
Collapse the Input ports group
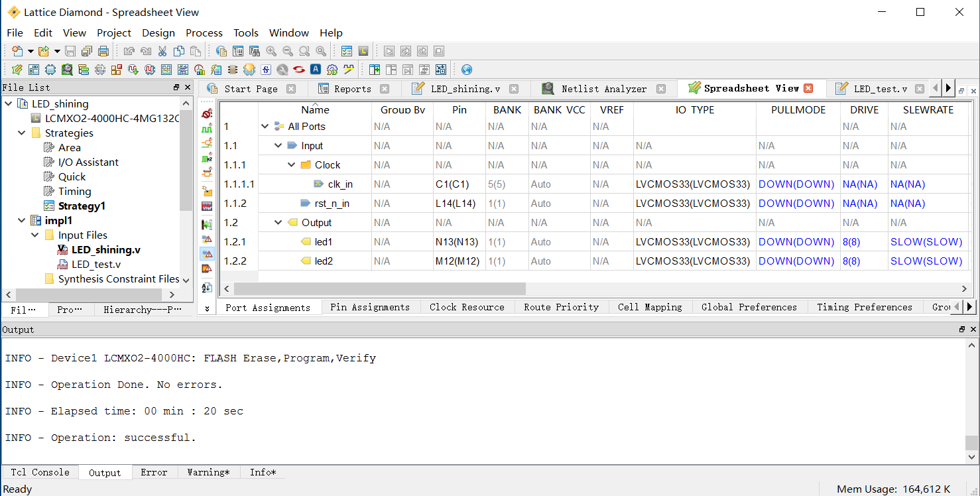(x=278, y=145)
